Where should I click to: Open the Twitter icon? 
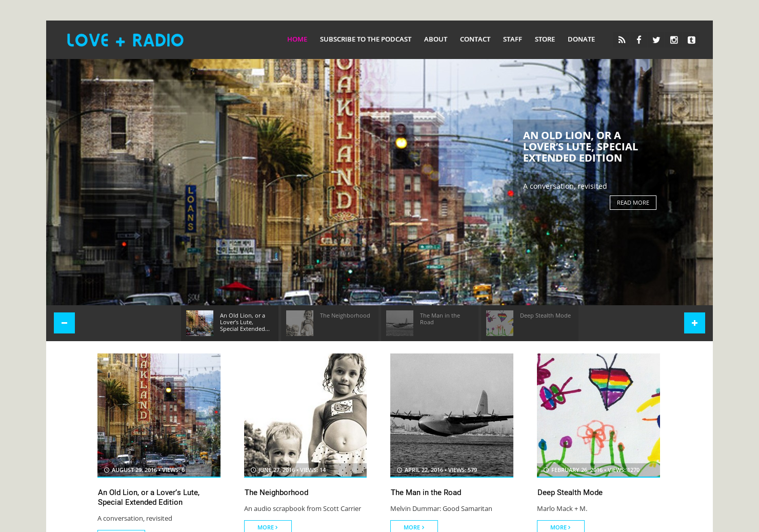tap(656, 40)
